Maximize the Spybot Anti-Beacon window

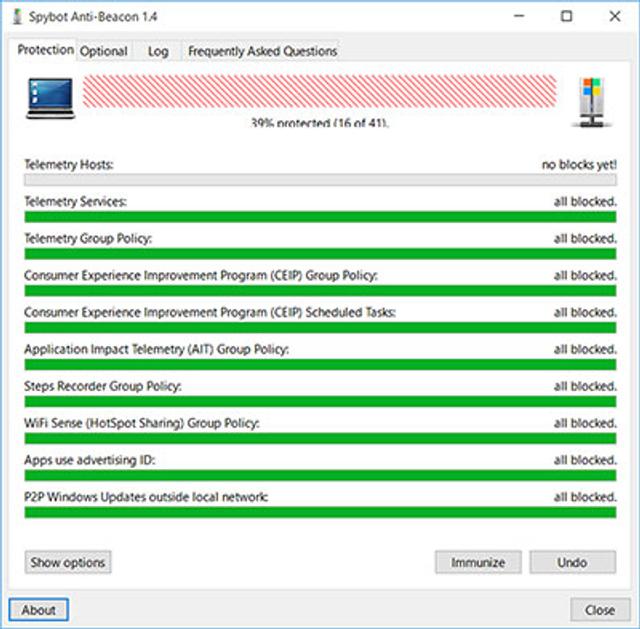pyautogui.click(x=567, y=16)
